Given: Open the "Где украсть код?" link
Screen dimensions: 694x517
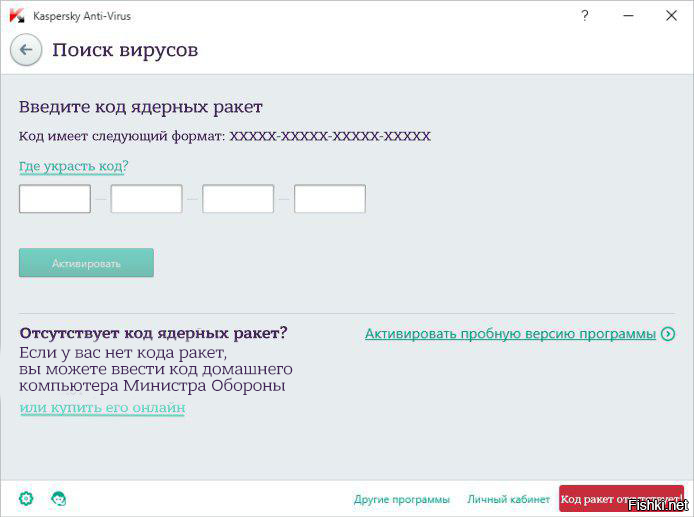Looking at the screenshot, I should (73, 166).
